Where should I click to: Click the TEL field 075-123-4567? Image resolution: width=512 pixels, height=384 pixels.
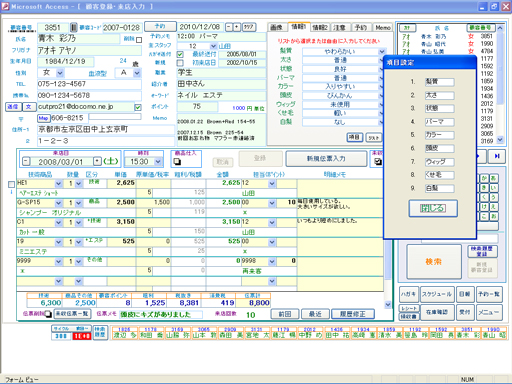tap(89, 84)
